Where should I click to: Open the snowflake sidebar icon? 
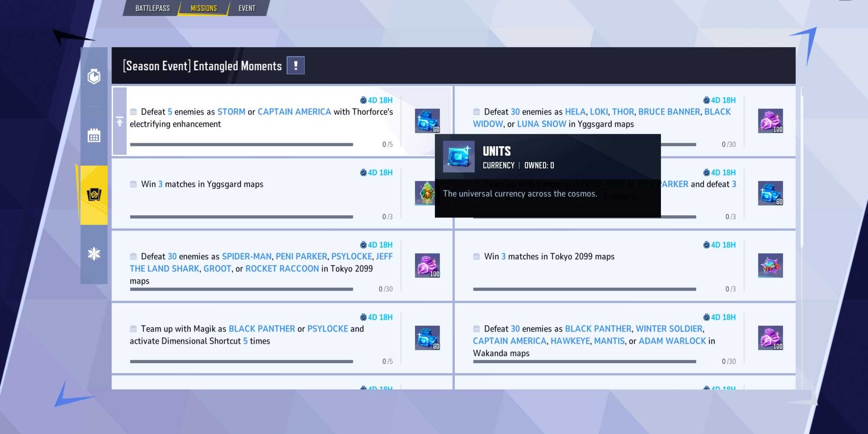pyautogui.click(x=94, y=254)
